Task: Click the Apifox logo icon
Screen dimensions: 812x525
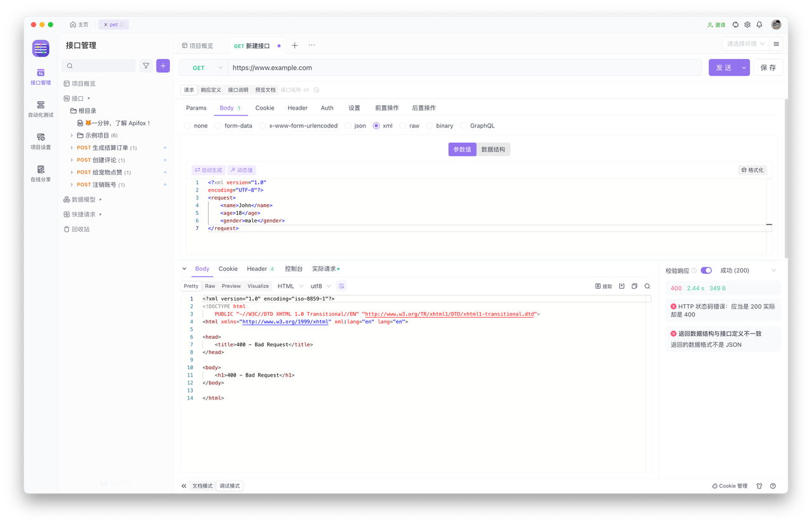Action: 41,48
